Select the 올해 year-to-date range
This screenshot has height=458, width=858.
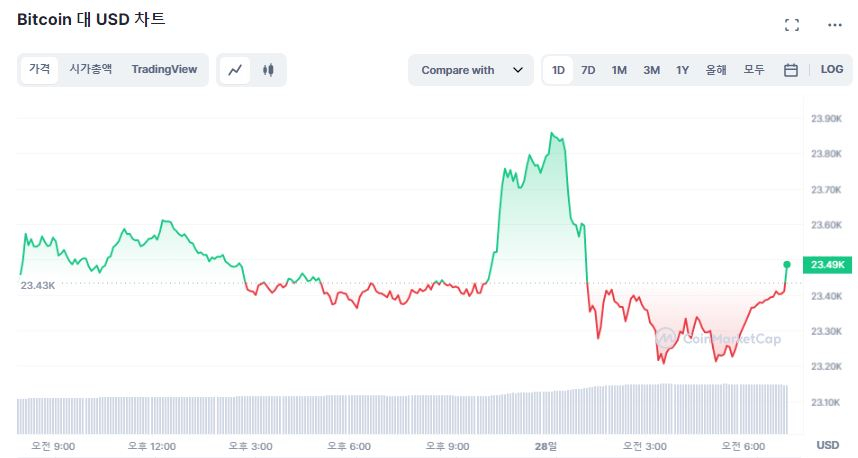tap(716, 70)
